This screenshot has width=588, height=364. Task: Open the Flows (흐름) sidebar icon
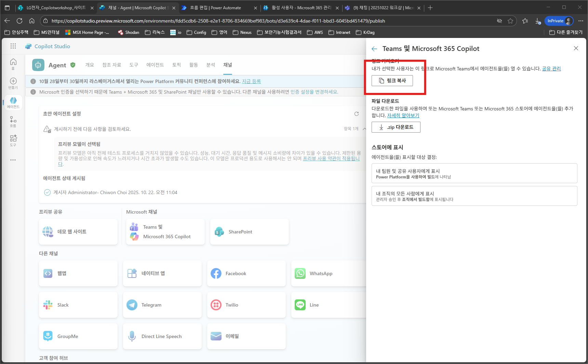pos(13,121)
